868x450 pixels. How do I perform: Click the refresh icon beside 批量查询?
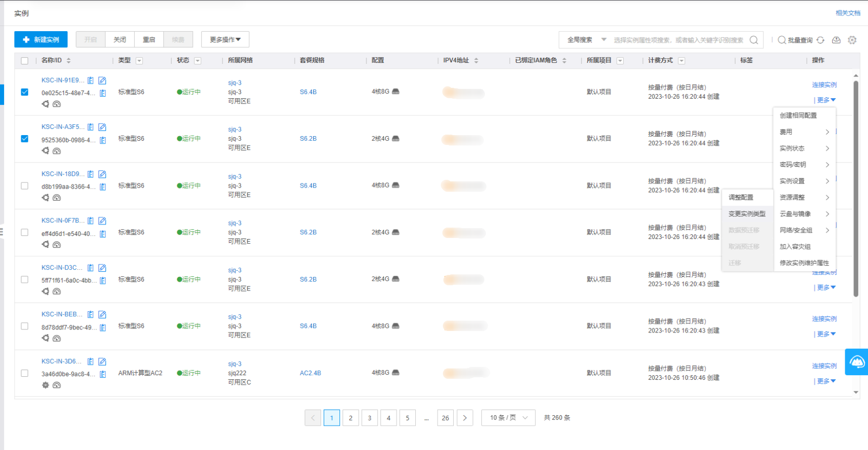click(x=820, y=40)
